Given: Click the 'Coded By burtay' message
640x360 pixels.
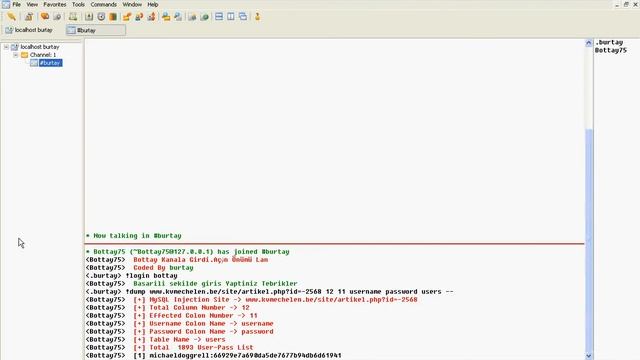Looking at the screenshot, I should [x=140, y=268].
